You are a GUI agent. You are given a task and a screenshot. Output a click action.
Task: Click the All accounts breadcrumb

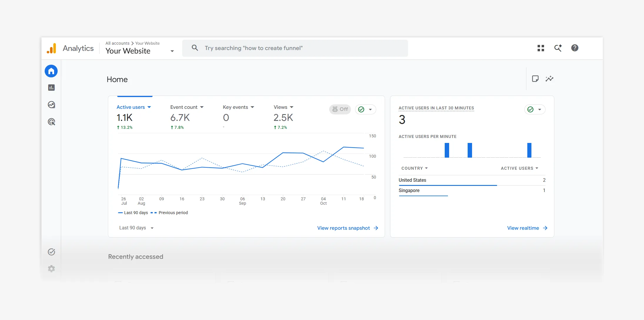coord(117,43)
